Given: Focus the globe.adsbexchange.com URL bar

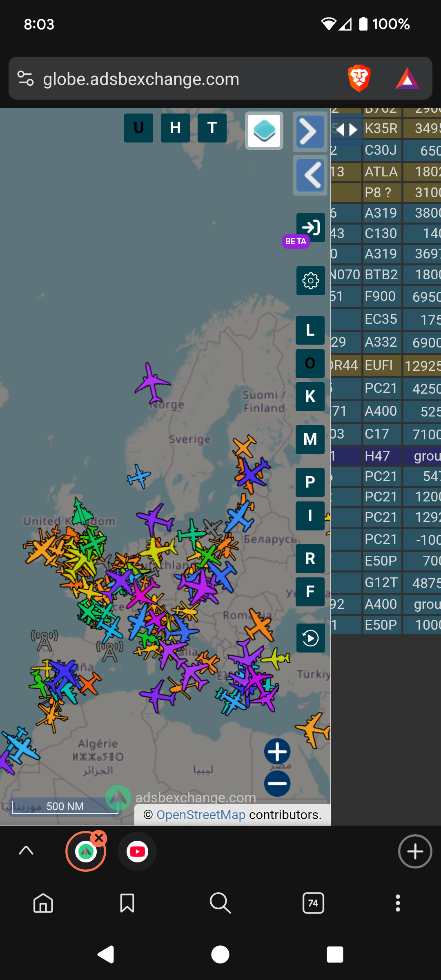Looking at the screenshot, I should [141, 79].
